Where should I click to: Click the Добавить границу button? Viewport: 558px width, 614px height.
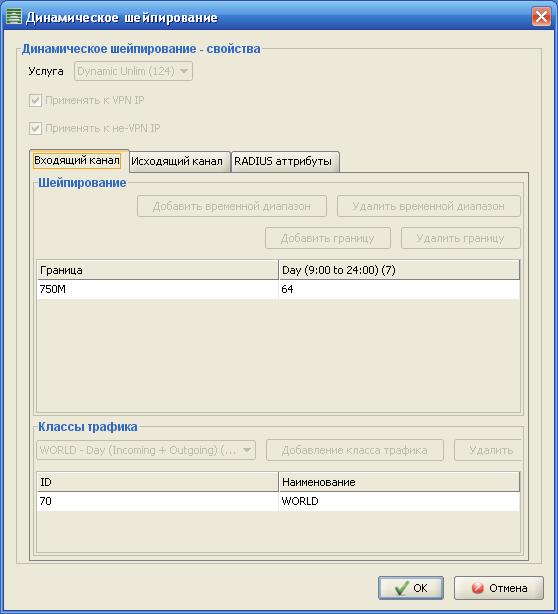click(x=328, y=238)
